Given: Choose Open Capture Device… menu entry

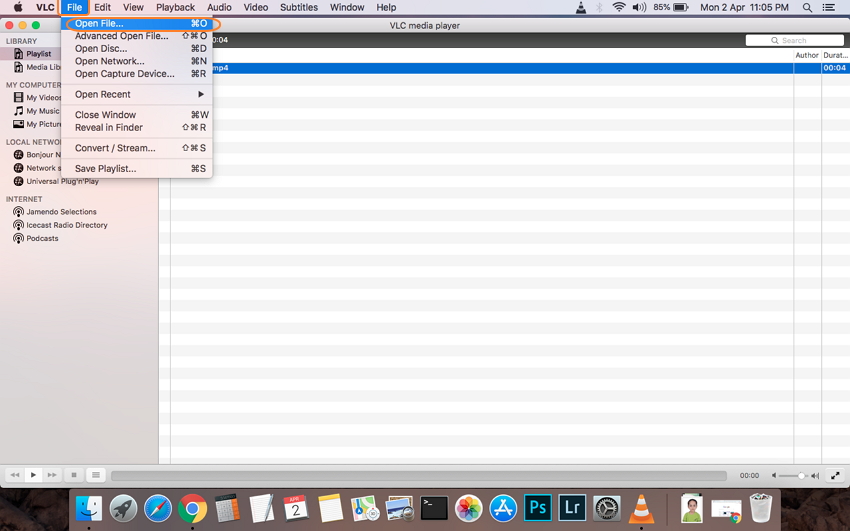Looking at the screenshot, I should point(137,74).
